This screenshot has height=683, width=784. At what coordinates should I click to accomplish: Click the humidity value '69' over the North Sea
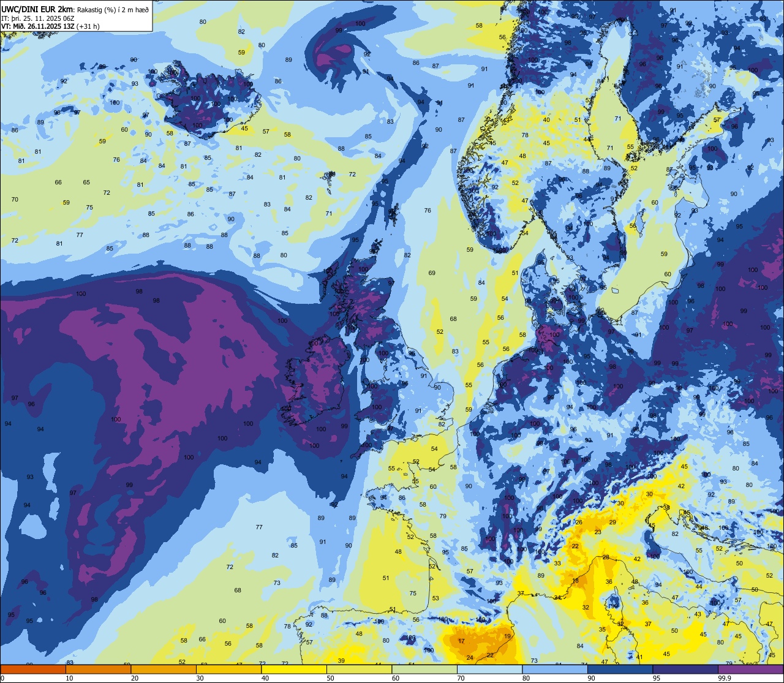432,273
